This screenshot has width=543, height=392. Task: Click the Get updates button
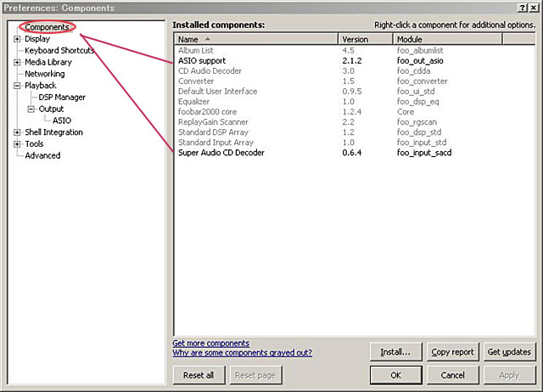click(x=509, y=352)
